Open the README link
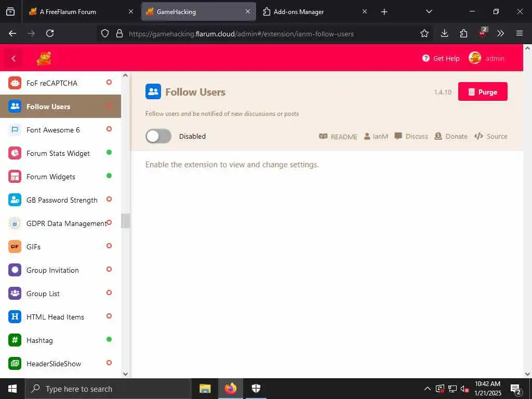532x399 pixels. coord(338,137)
